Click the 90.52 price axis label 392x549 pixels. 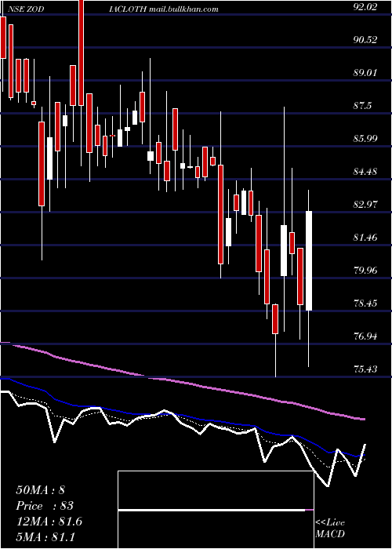point(365,40)
